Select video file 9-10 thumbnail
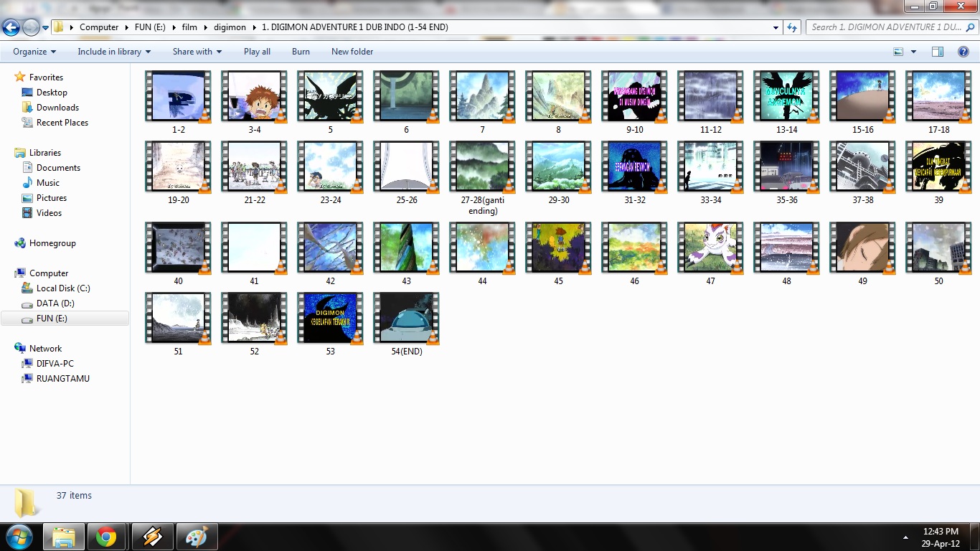980x551 pixels. tap(634, 95)
